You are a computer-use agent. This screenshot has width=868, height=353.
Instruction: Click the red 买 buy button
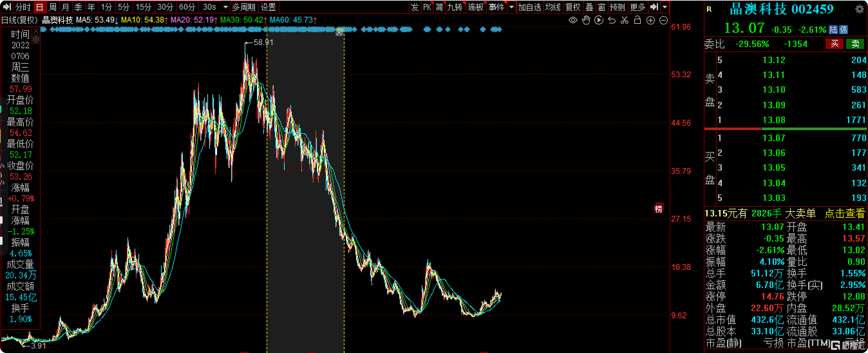click(834, 44)
